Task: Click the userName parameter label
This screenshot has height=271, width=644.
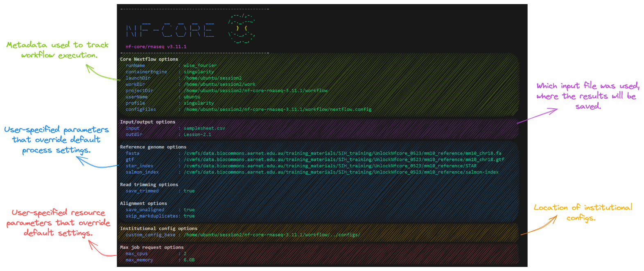Action: click(137, 97)
